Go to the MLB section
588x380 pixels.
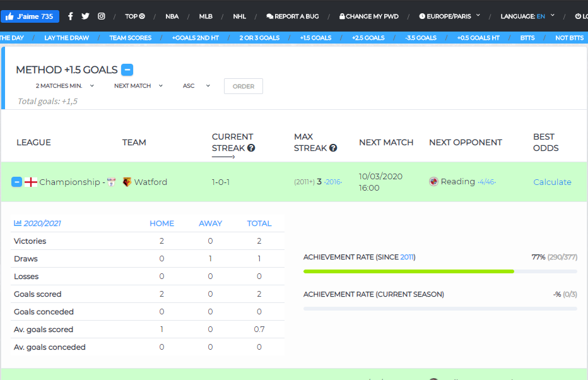tap(206, 16)
